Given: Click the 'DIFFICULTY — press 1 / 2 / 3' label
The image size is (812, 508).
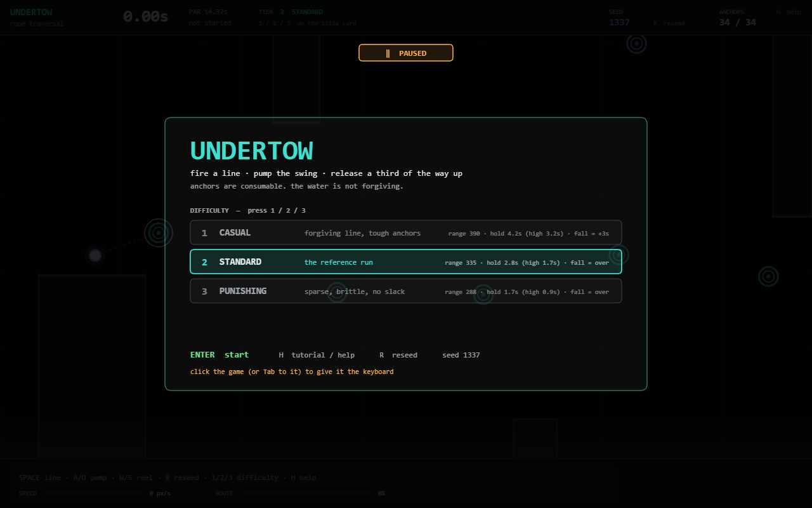Looking at the screenshot, I should tap(248, 211).
